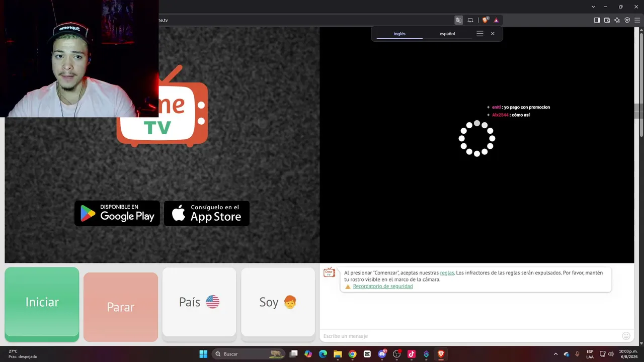This screenshot has height=362, width=644.
Task: Open Brave browser from the taskbar
Action: (x=441, y=354)
